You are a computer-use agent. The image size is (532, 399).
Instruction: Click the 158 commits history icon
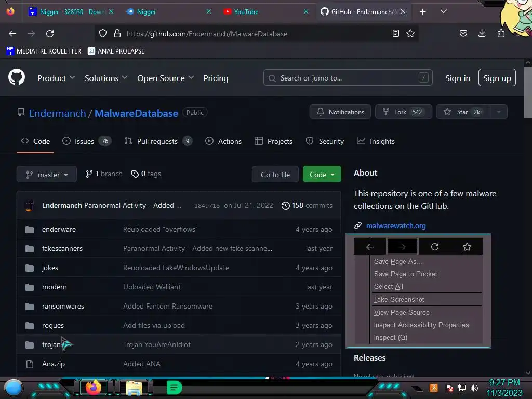tap(286, 206)
